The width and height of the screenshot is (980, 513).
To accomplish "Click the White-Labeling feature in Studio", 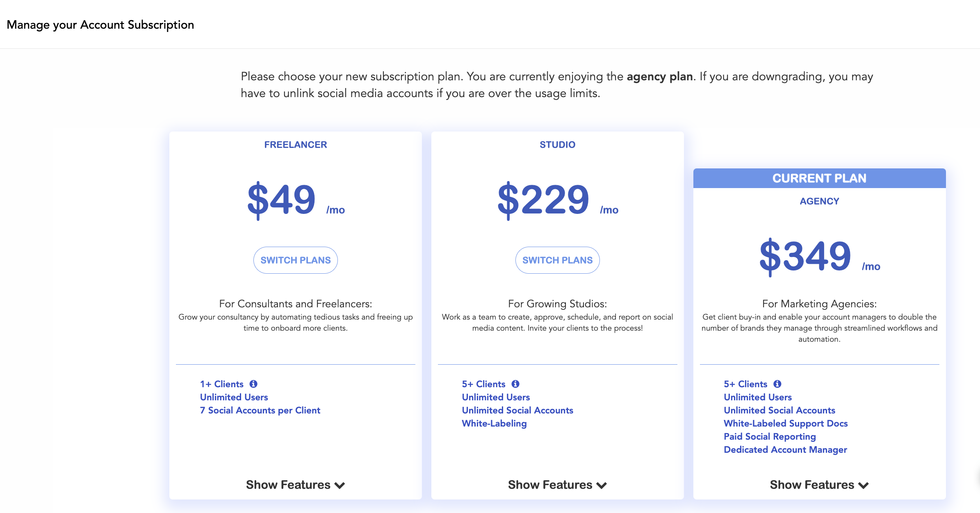I will [x=494, y=423].
